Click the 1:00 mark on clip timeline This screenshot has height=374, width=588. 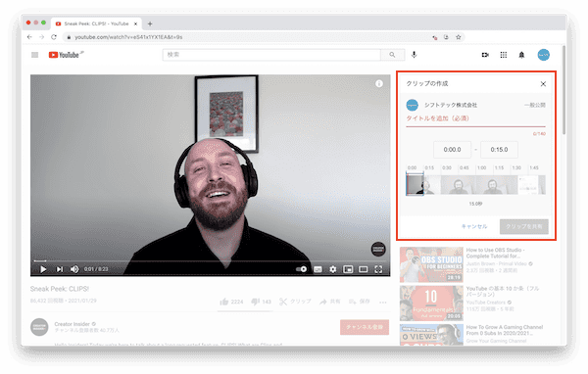(481, 167)
